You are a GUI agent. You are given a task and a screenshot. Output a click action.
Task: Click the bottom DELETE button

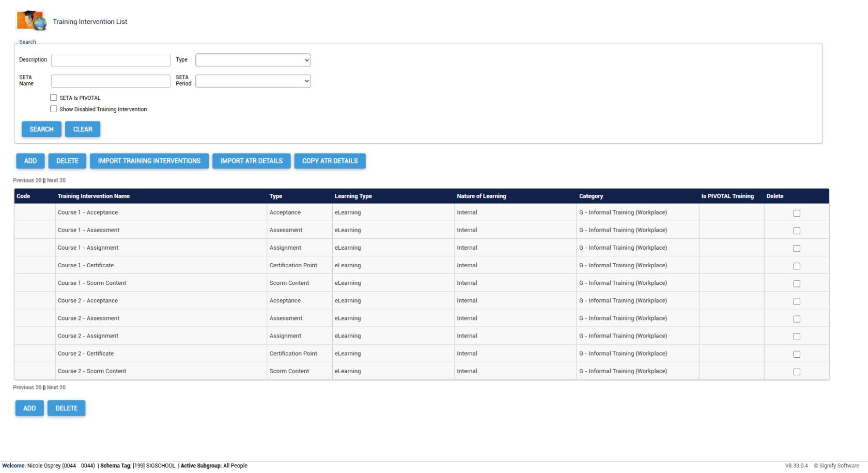[x=66, y=408]
